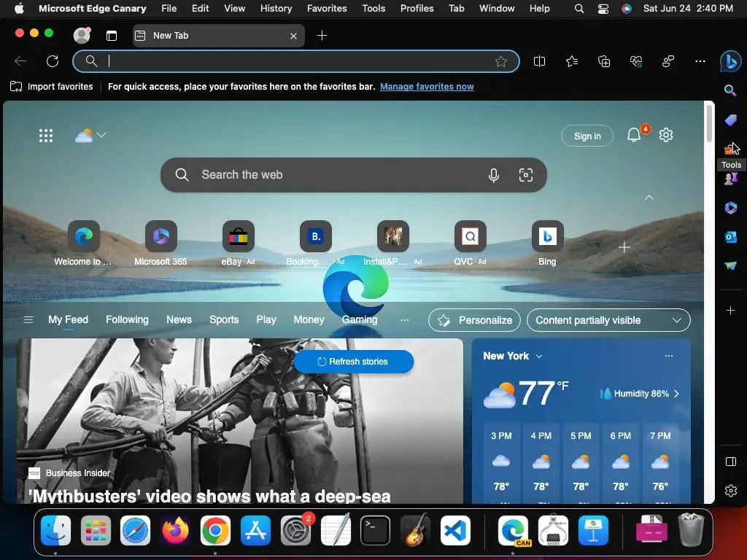
Task: Open the Favorites toolbar icon
Action: [x=572, y=61]
